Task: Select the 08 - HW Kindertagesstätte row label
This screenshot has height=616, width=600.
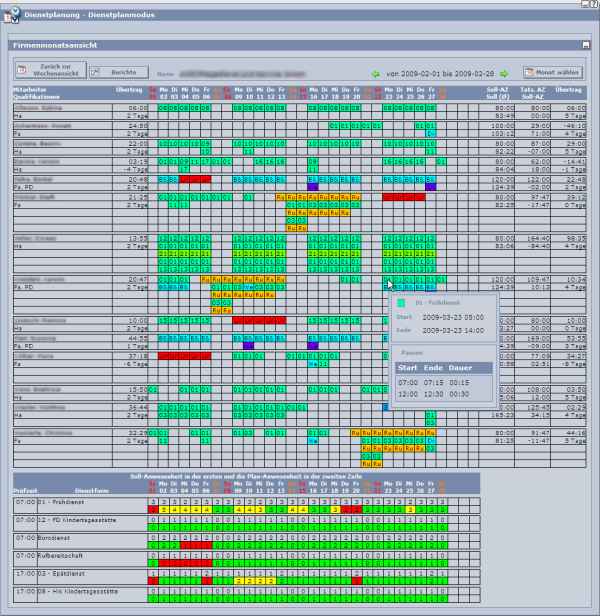Action: 78,591
